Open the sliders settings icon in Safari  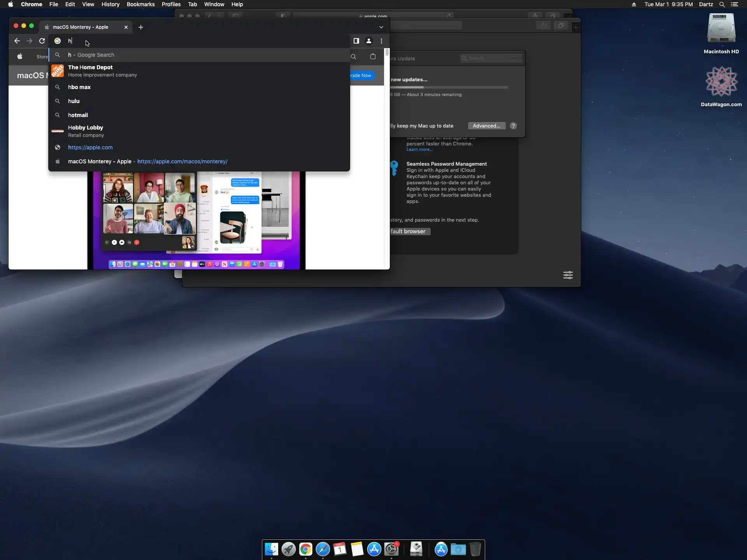pyautogui.click(x=568, y=275)
